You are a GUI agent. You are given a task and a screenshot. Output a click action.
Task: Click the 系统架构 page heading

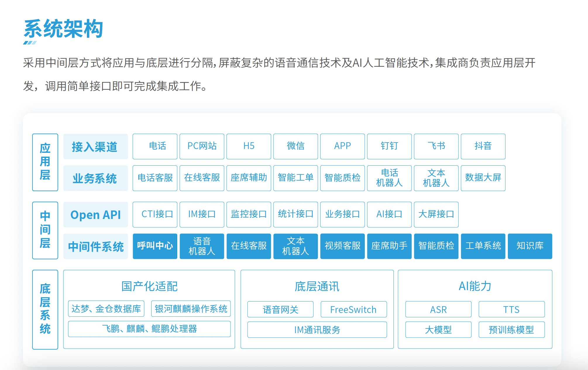coord(63,29)
